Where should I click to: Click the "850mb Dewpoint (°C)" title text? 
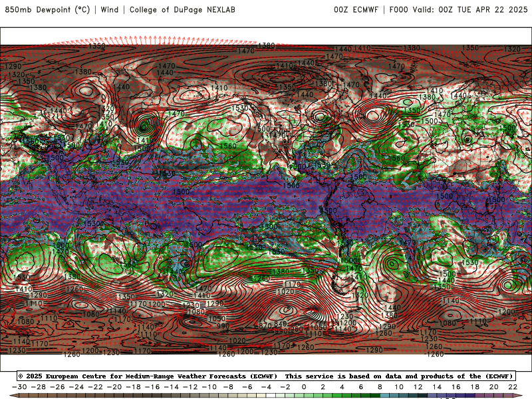click(47, 9)
